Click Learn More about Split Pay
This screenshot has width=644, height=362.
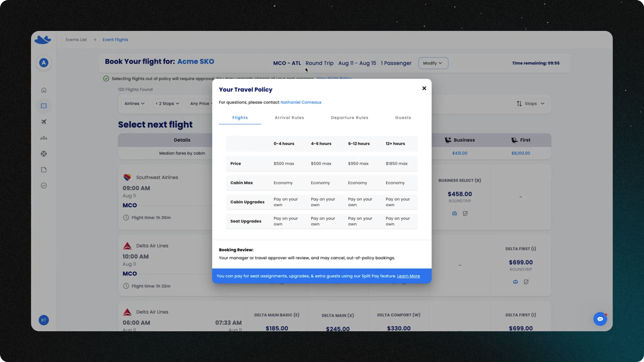coord(409,276)
